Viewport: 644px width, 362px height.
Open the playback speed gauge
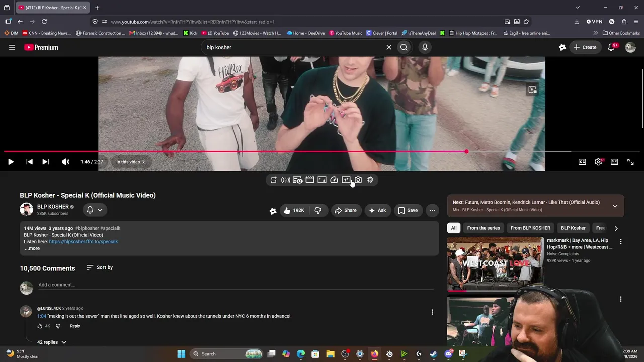[x=334, y=180]
